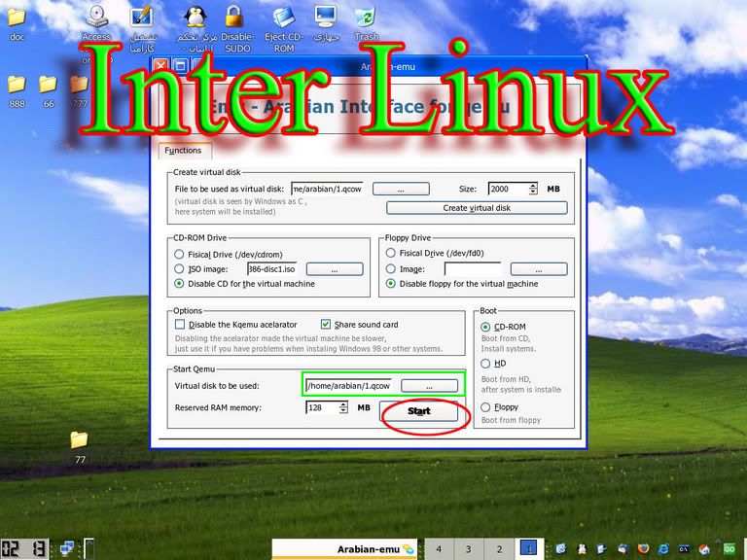Switch to virtual desktop 3 in pager
This screenshot has height=560, width=747.
(469, 549)
